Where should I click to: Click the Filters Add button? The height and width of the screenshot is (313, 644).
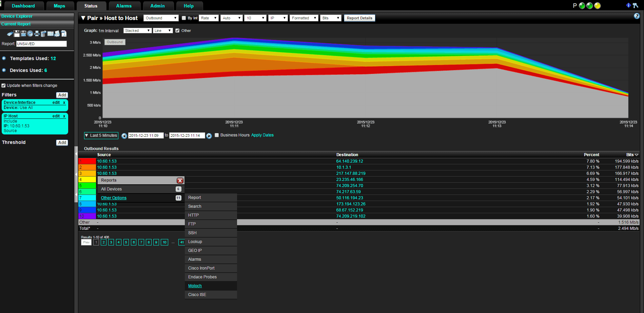(x=62, y=95)
